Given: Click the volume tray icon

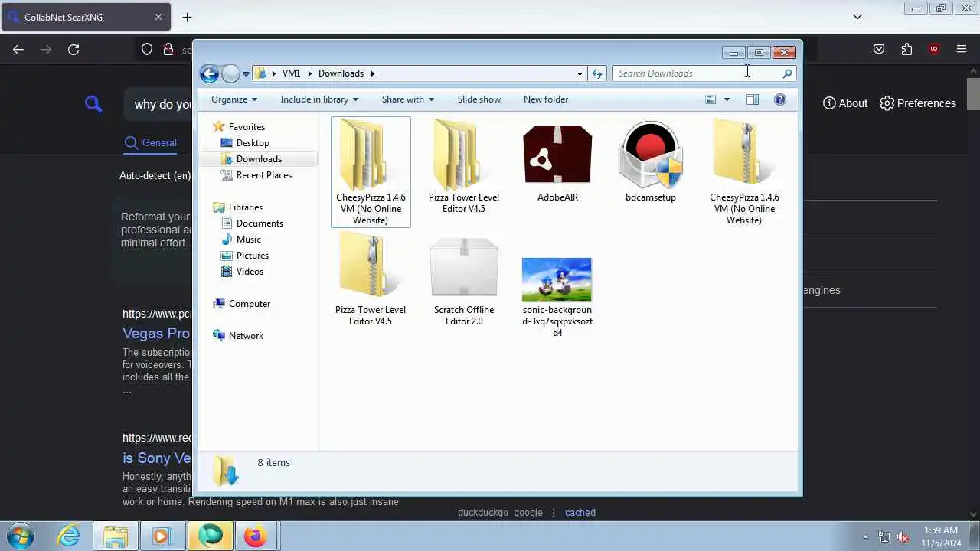Looking at the screenshot, I should click(x=903, y=536).
